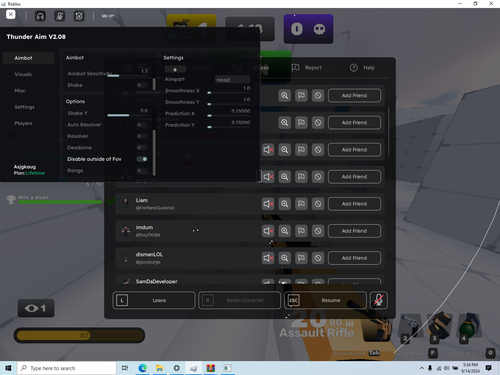This screenshot has height=375, width=500.
Task: Open Microsoft Edge from the taskbar
Action: point(143,368)
